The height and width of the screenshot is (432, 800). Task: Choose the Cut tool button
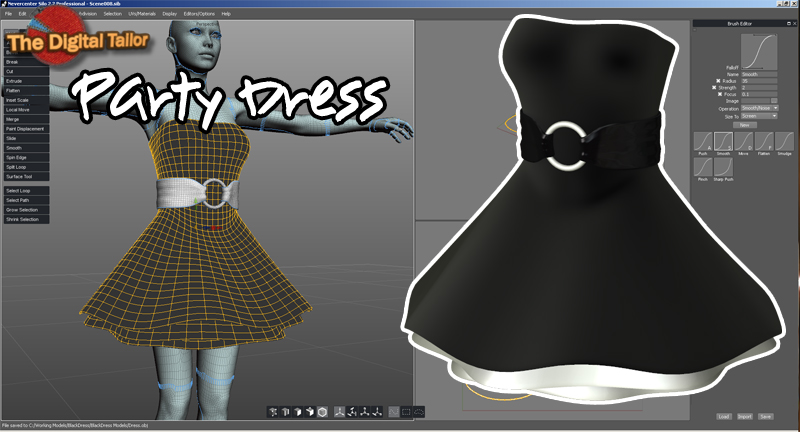27,71
